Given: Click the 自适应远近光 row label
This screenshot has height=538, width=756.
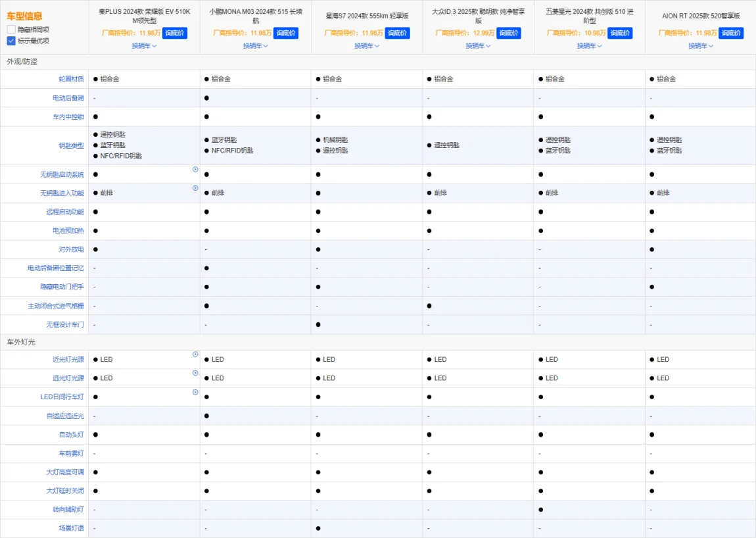Looking at the screenshot, I should 65,416.
